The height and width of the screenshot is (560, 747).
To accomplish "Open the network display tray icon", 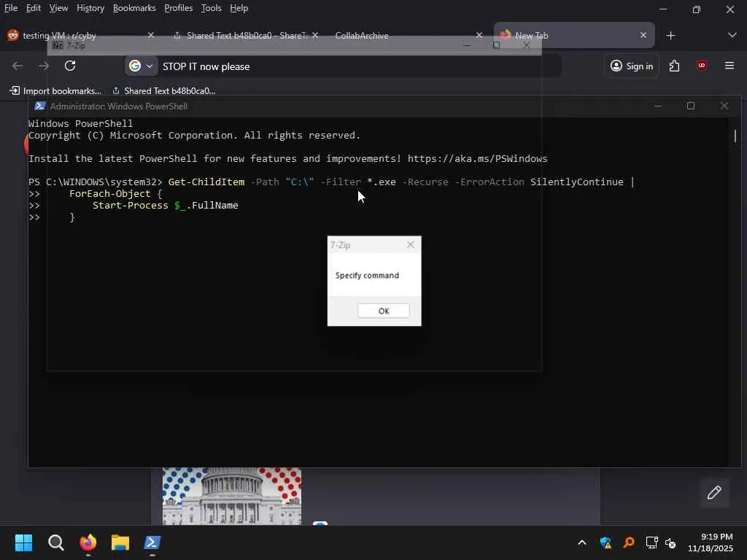I will [x=651, y=542].
